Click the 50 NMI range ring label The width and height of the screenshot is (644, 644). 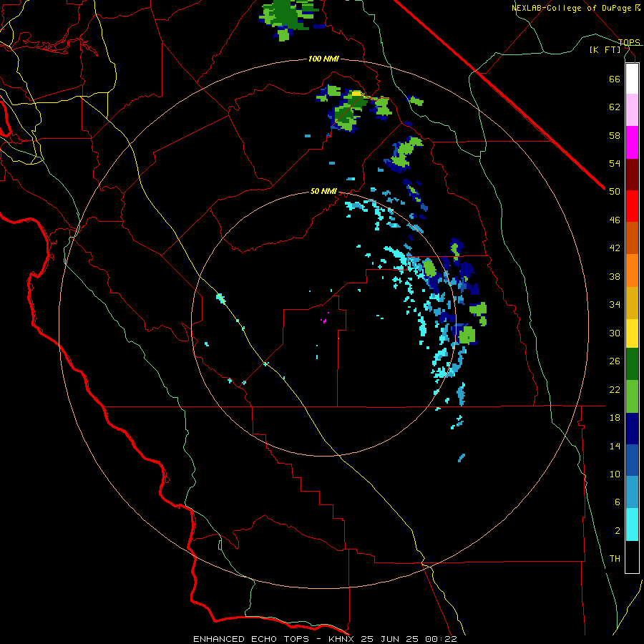pyautogui.click(x=323, y=191)
